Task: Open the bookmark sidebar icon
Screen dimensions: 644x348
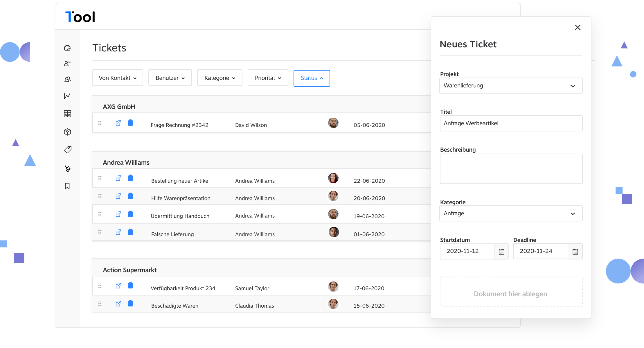Action: coord(67,186)
